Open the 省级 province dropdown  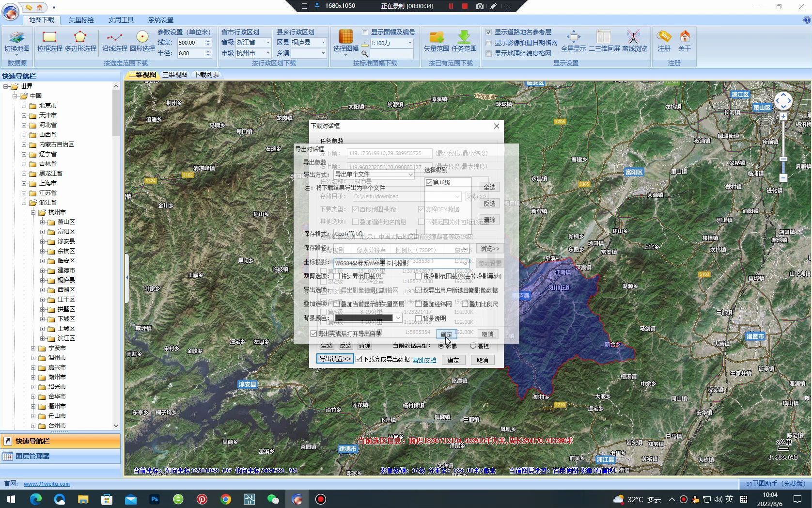click(x=267, y=43)
